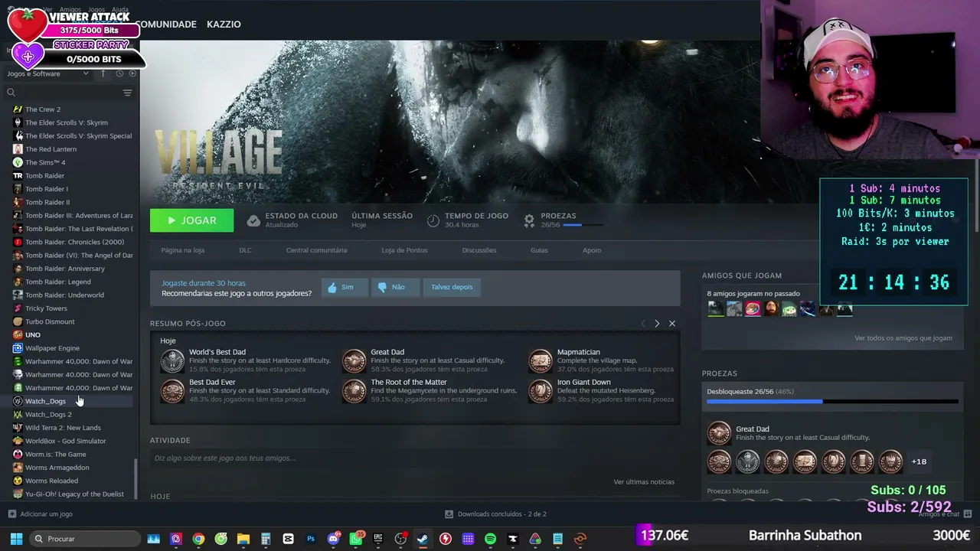
Task: Open Downloads concluídos status bar entry
Action: (x=496, y=514)
